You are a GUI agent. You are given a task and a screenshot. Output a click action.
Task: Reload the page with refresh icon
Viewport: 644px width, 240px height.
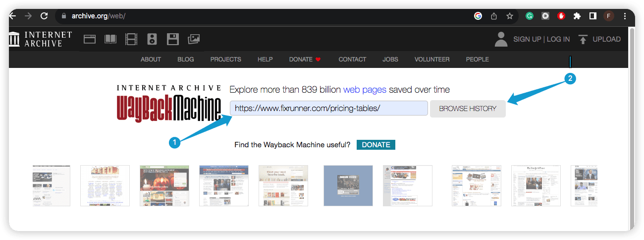[44, 16]
